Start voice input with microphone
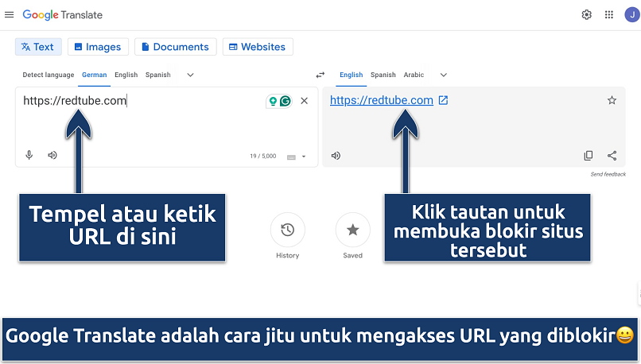The height and width of the screenshot is (364, 641). point(29,155)
